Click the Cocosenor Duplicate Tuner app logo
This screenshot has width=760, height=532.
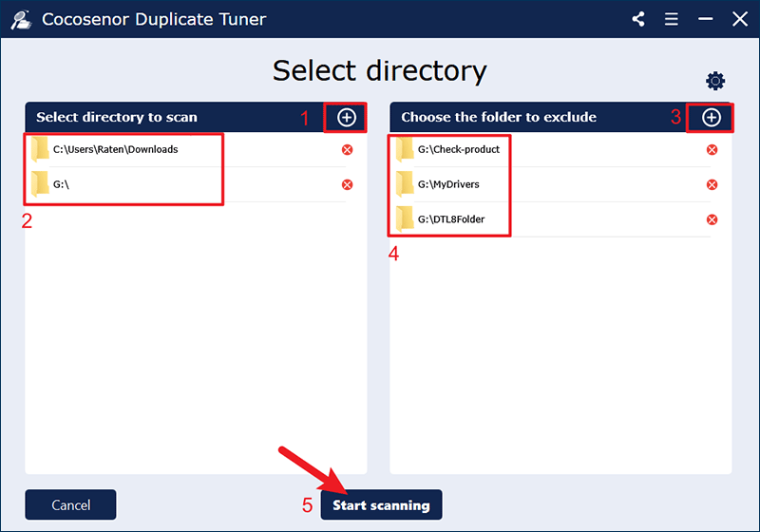pos(21,19)
